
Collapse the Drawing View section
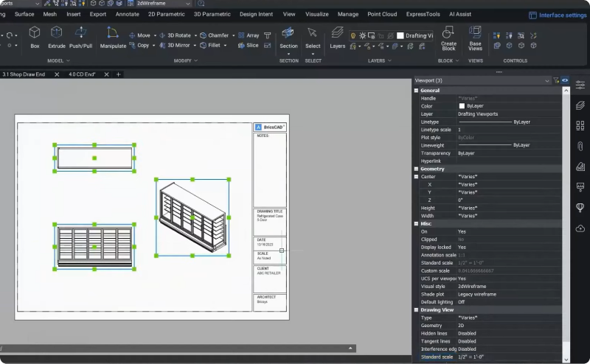[416, 309]
